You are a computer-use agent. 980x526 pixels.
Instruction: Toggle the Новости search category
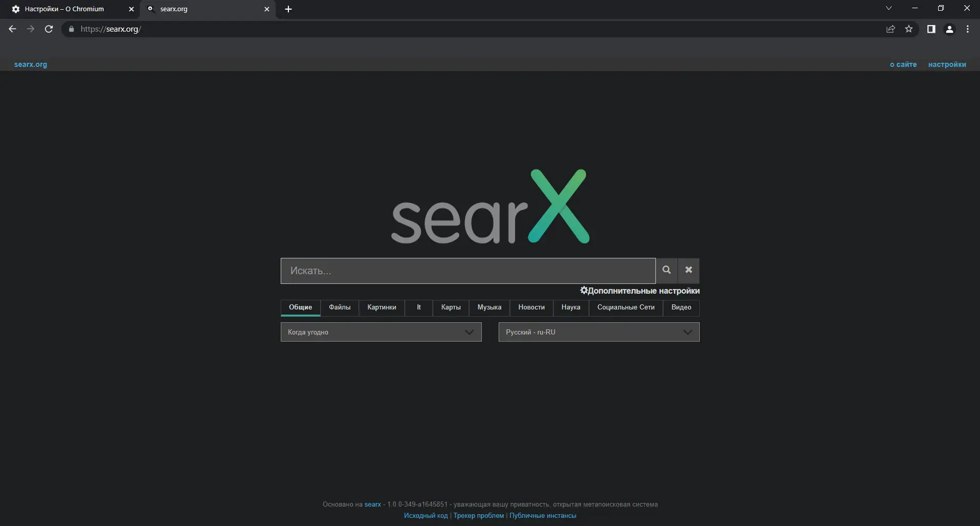tap(531, 307)
